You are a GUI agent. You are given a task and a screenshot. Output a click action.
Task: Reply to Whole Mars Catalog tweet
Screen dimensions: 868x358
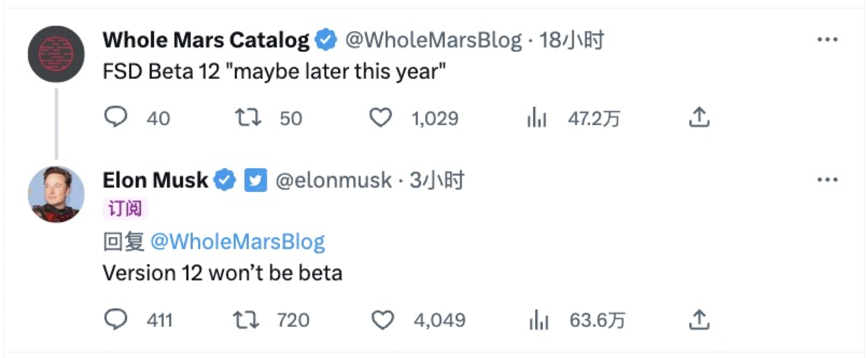[115, 118]
